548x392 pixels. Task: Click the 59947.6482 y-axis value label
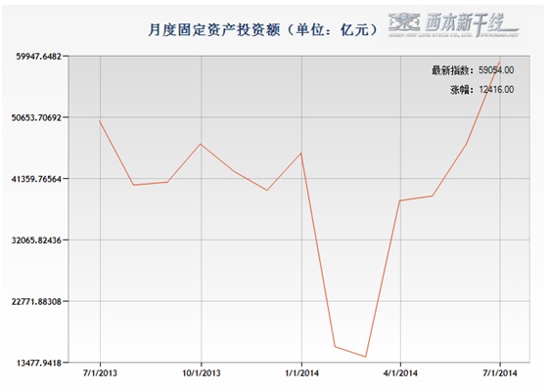click(x=39, y=56)
